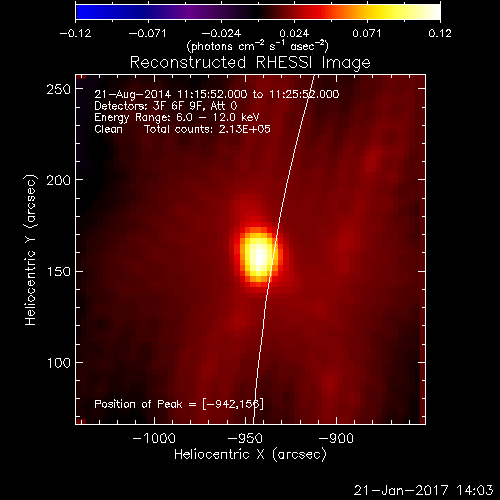Click the -900 x-axis tick label

click(336, 438)
